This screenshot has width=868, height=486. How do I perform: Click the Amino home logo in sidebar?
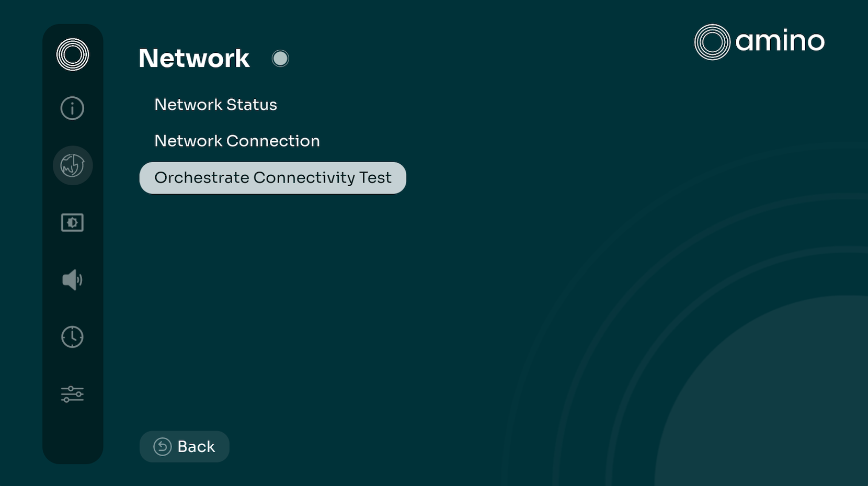[x=73, y=54]
